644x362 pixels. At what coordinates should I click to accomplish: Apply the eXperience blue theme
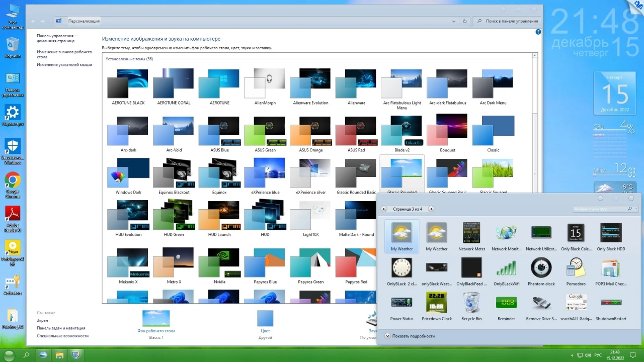265,176
